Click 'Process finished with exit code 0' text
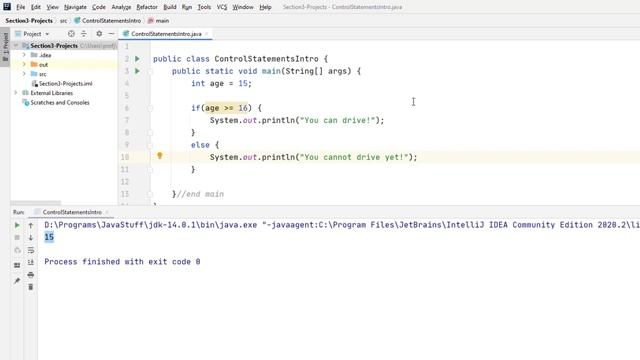 pos(122,262)
